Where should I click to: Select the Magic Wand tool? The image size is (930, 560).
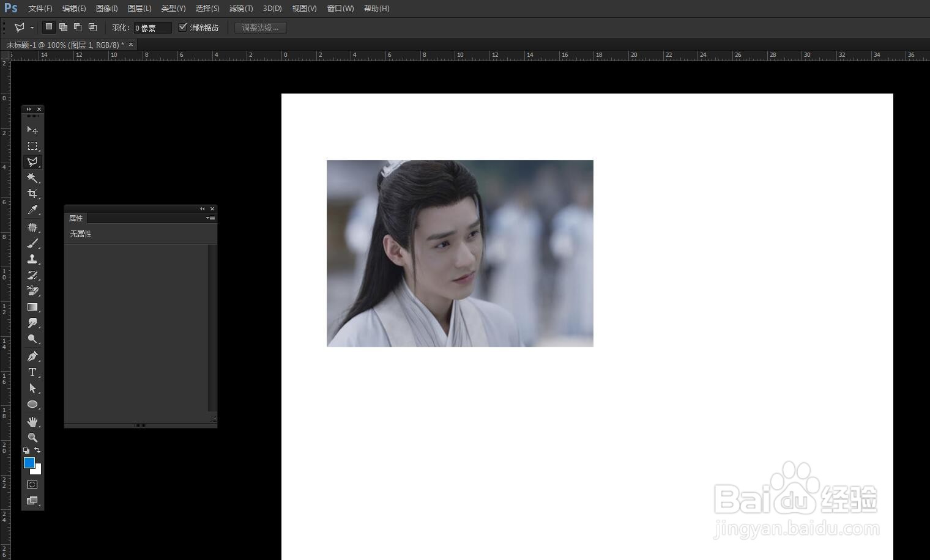(x=32, y=178)
